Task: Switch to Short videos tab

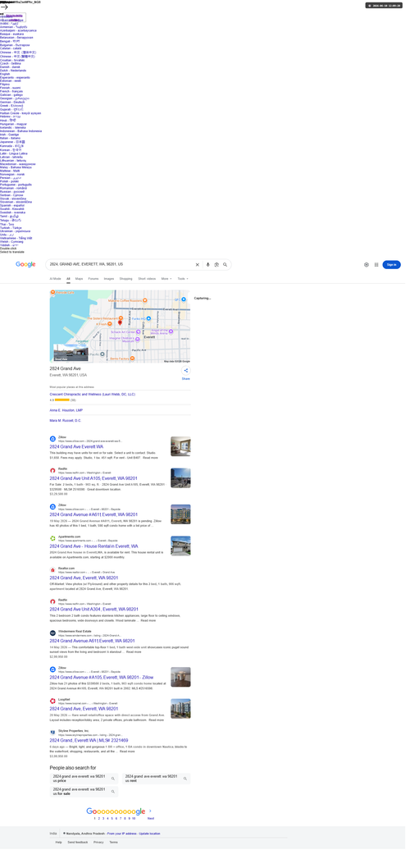Action: [147, 278]
